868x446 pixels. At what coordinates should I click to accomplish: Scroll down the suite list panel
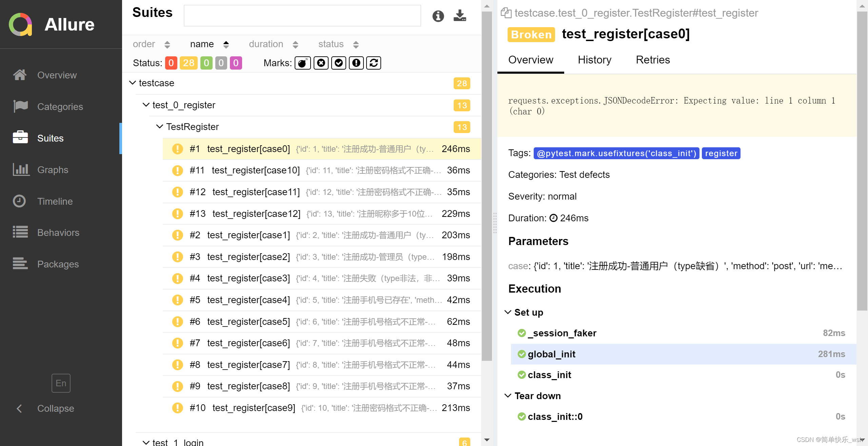486,438
